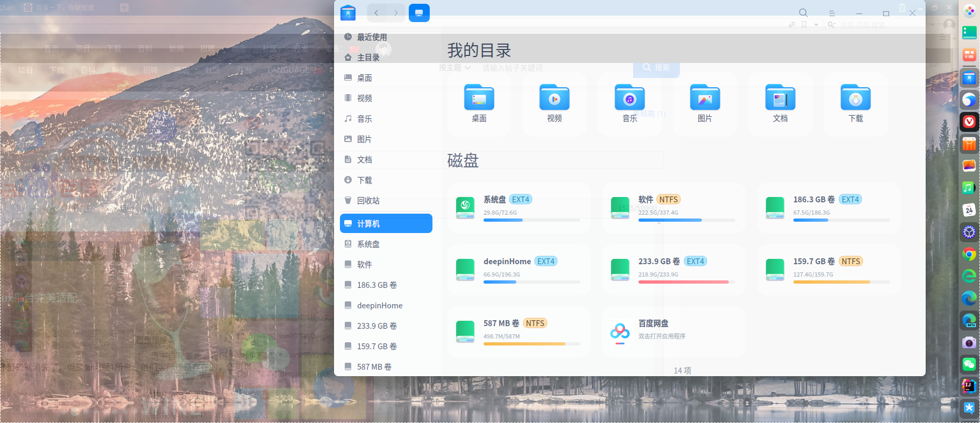Select the 视频 folder icon under 我的目录
Image resolution: width=980 pixels, height=423 pixels.
click(x=555, y=97)
